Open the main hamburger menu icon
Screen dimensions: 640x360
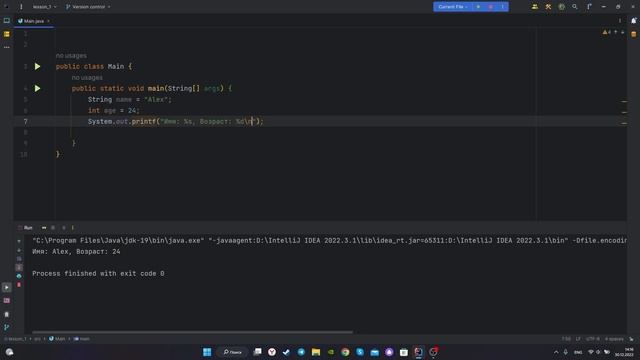tap(21, 7)
